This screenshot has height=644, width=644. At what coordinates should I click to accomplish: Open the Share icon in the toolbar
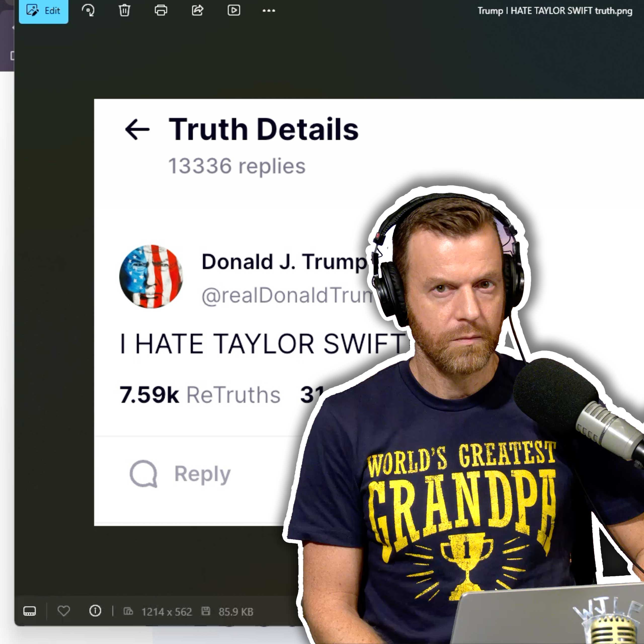coord(197,11)
